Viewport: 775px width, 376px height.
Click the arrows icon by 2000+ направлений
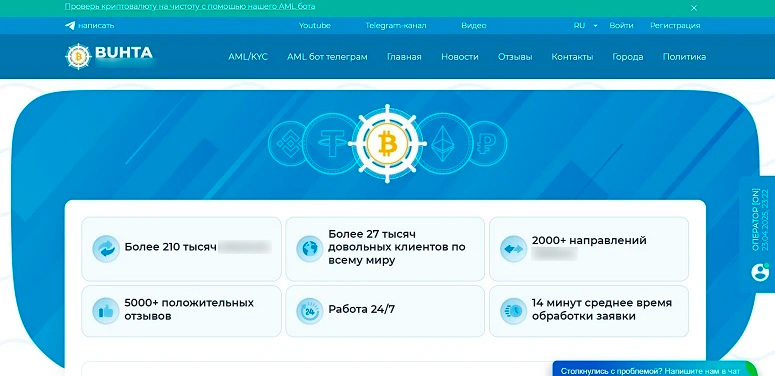pos(513,249)
